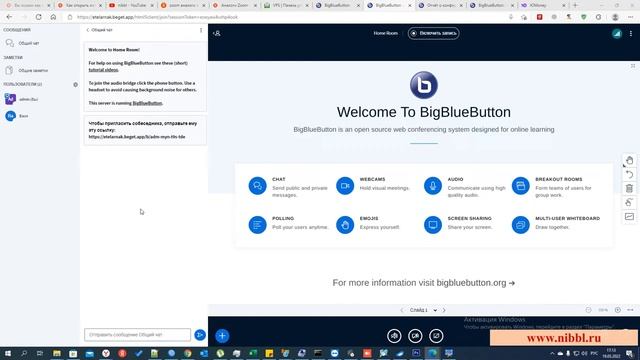Image resolution: width=640 pixels, height=360 pixels.
Task: Switch to the nibbl - YouTube browser tab
Action: coord(130,6)
